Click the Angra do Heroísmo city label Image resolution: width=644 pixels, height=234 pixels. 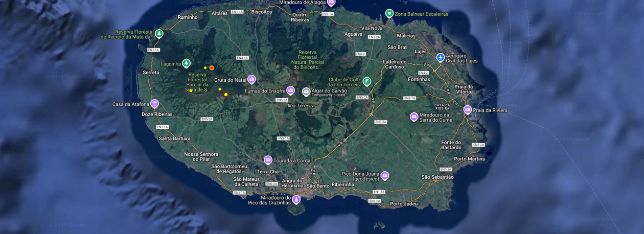292,183
